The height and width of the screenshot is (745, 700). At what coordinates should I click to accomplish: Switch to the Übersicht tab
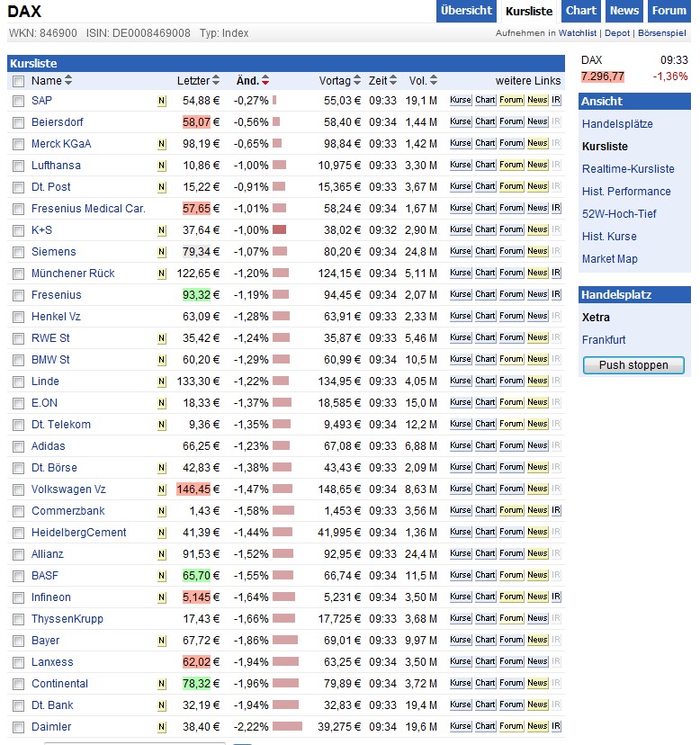(x=466, y=11)
